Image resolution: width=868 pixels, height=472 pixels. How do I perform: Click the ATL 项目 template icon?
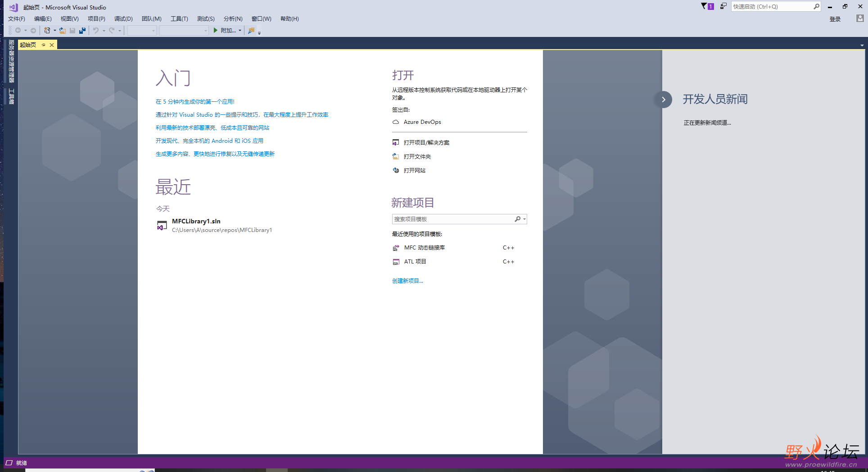click(396, 262)
